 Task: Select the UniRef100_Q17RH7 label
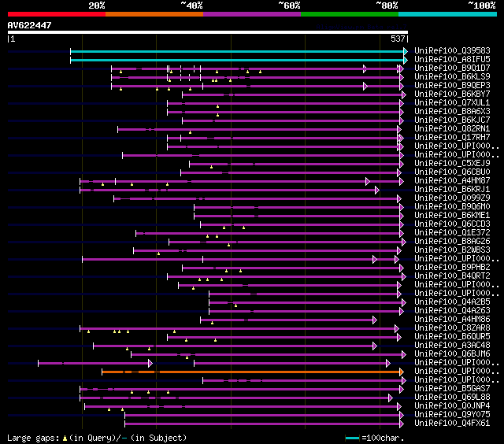pyautogui.click(x=452, y=138)
